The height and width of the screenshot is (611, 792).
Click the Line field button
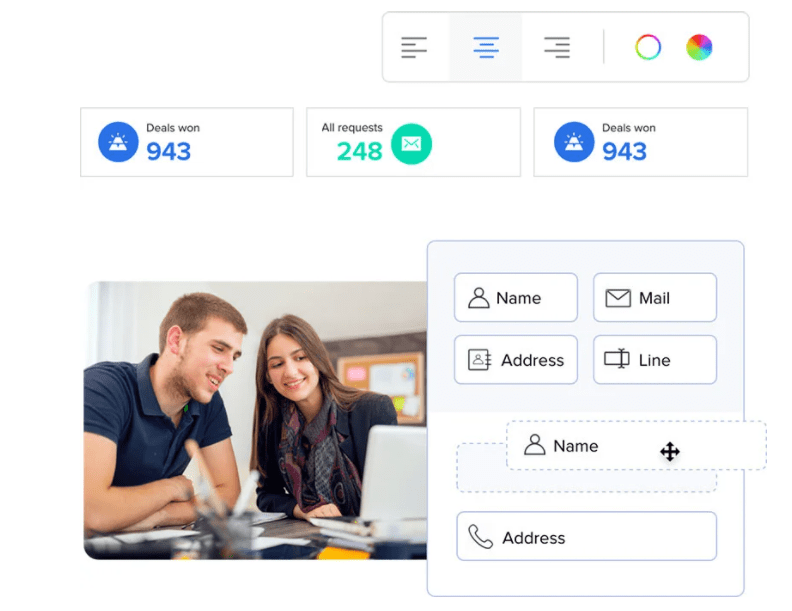[x=655, y=360]
